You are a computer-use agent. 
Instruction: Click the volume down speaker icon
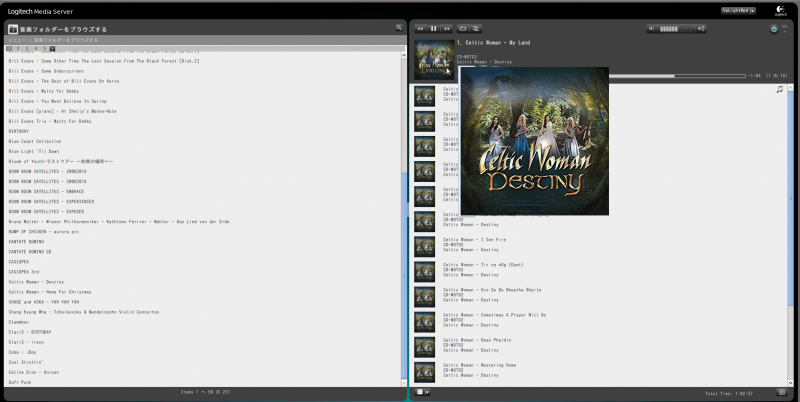coord(651,28)
